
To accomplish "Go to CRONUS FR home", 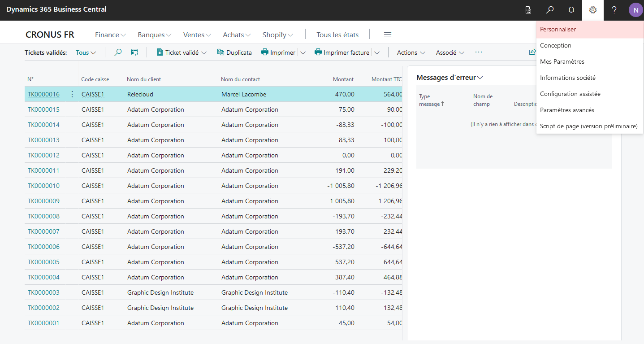I will [x=50, y=35].
